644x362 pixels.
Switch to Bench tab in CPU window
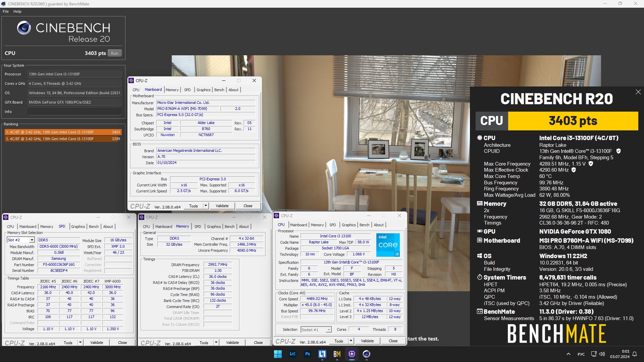pos(364,225)
